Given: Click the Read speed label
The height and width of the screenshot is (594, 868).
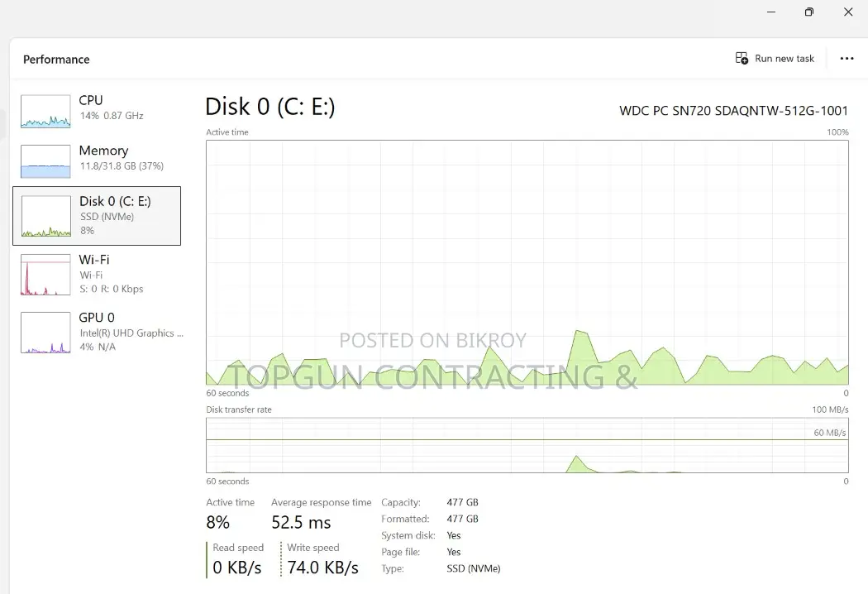Looking at the screenshot, I should pyautogui.click(x=238, y=548).
